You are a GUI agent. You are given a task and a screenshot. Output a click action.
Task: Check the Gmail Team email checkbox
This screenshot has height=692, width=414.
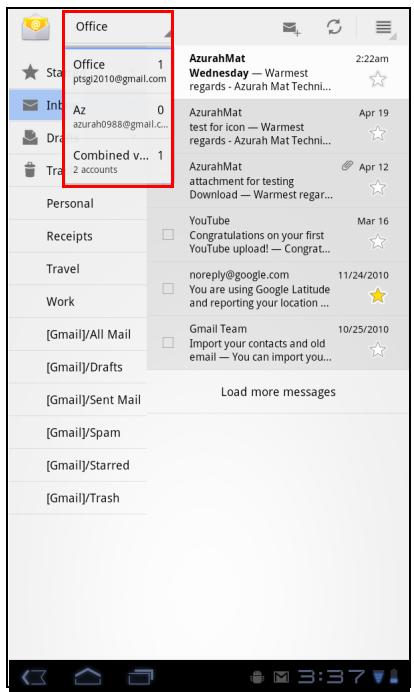click(x=168, y=342)
